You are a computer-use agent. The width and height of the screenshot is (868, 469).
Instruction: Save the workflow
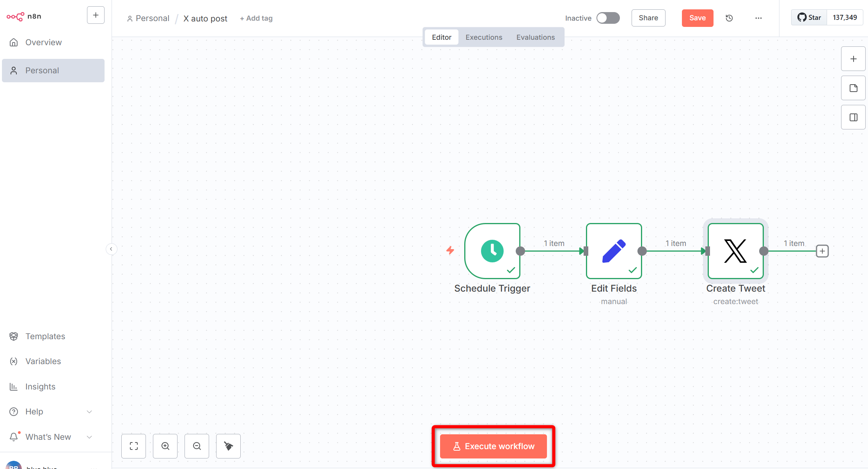(x=697, y=18)
